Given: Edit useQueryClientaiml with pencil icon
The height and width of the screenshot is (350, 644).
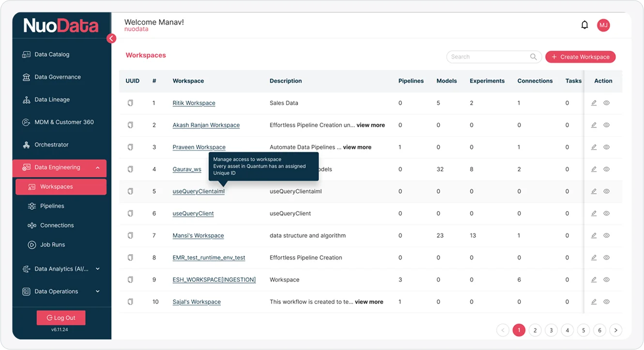Looking at the screenshot, I should tap(594, 191).
